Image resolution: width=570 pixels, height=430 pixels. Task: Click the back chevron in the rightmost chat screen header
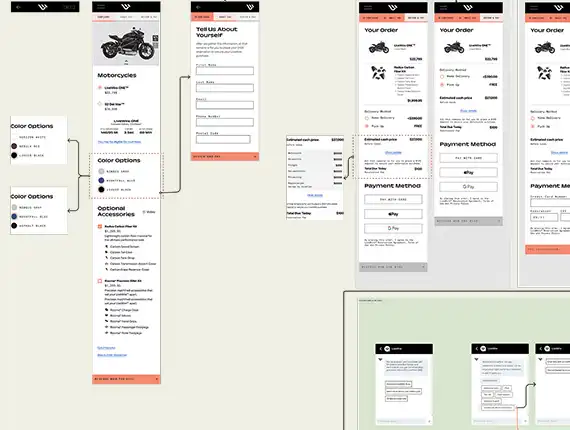tap(541, 349)
